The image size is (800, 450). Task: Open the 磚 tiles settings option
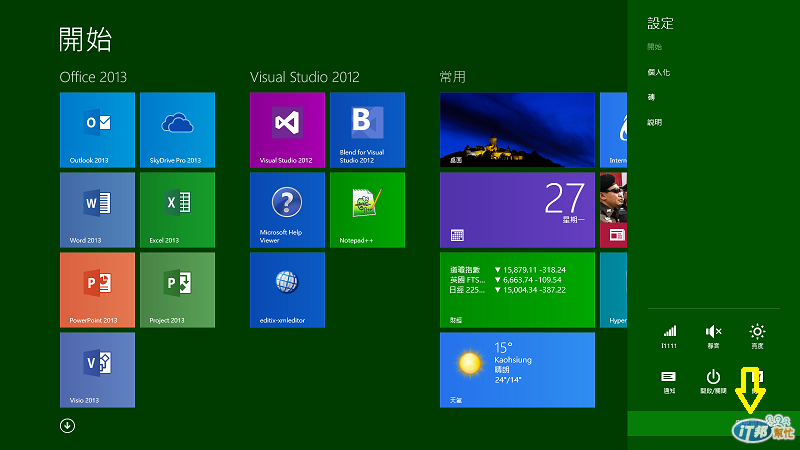651,97
